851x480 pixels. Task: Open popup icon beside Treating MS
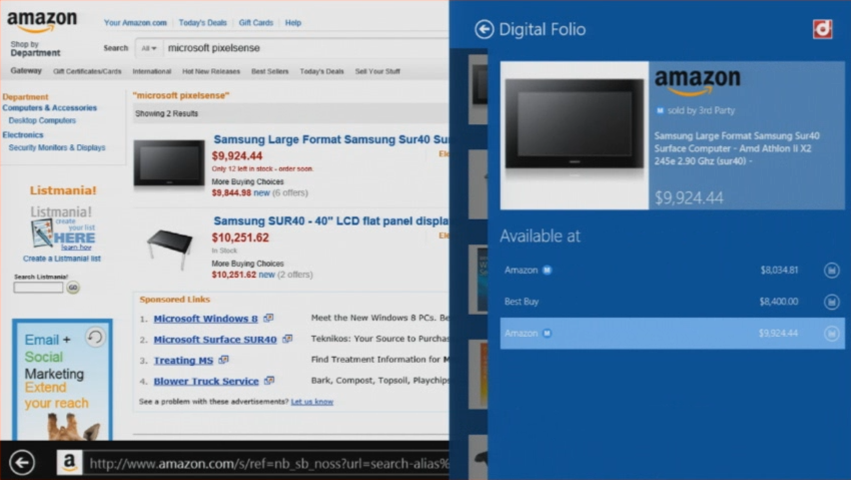pyautogui.click(x=224, y=359)
